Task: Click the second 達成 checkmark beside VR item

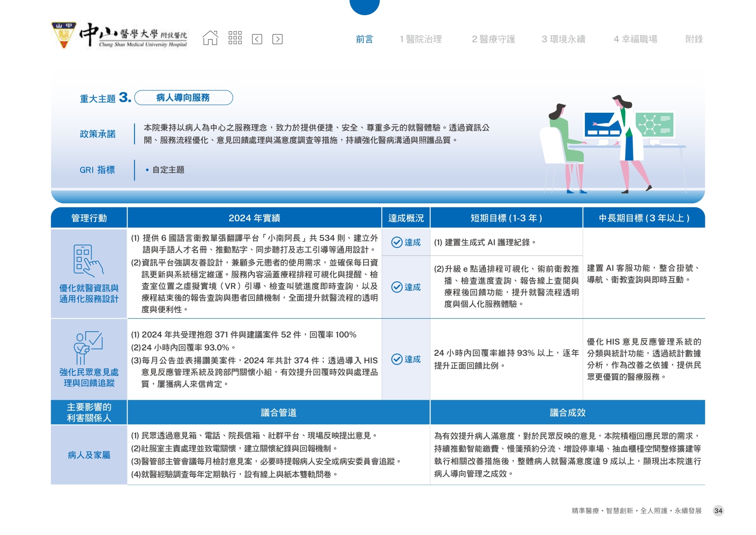Action: coord(397,287)
